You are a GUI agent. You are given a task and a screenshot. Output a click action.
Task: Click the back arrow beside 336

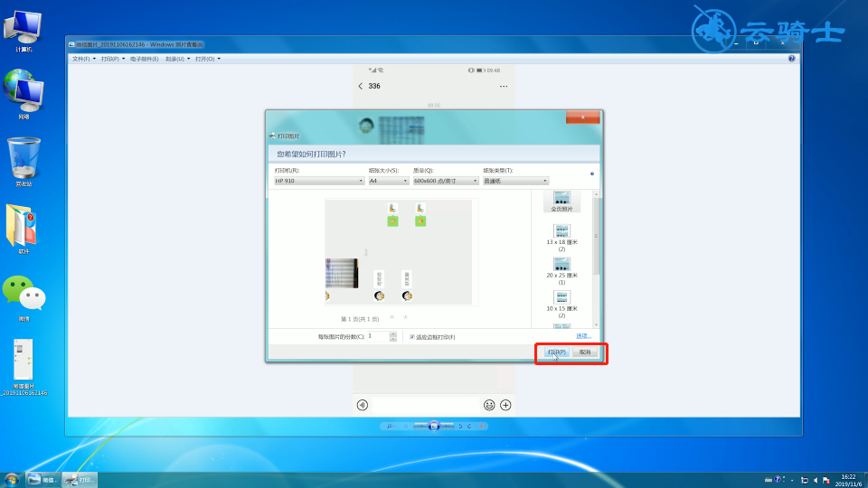click(x=361, y=87)
